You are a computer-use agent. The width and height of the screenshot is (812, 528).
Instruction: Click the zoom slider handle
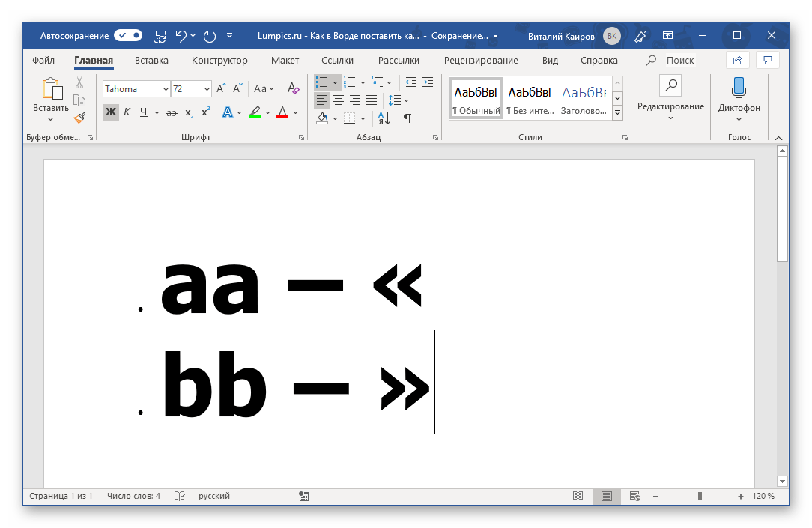[x=700, y=497]
